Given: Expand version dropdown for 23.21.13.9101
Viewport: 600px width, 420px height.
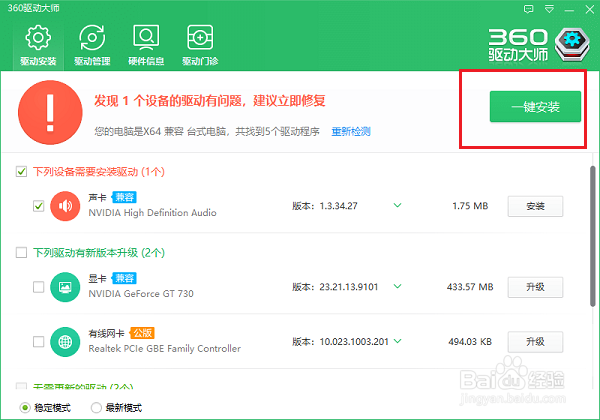Looking at the screenshot, I should point(398,286).
